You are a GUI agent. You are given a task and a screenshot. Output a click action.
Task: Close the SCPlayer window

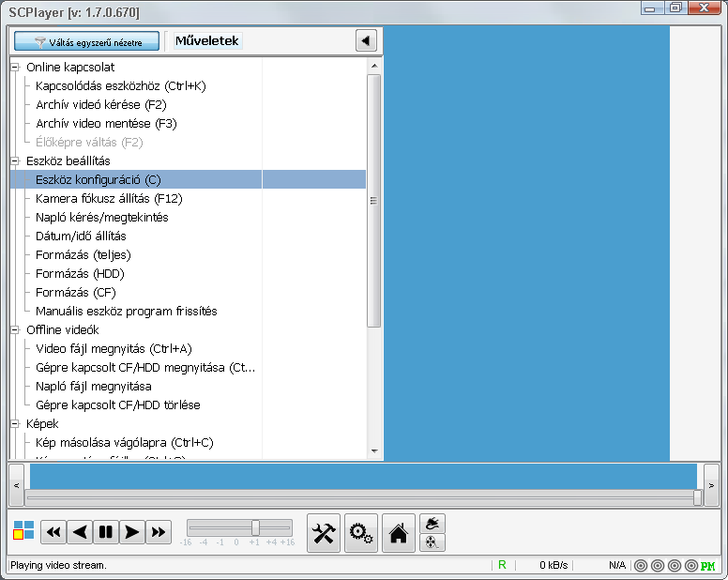[704, 8]
